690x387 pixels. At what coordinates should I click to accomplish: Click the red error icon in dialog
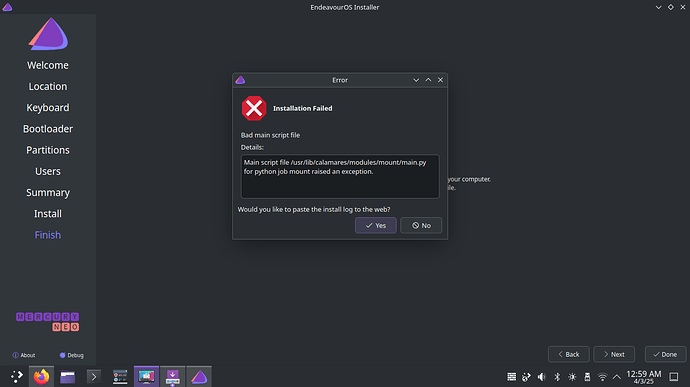point(254,108)
